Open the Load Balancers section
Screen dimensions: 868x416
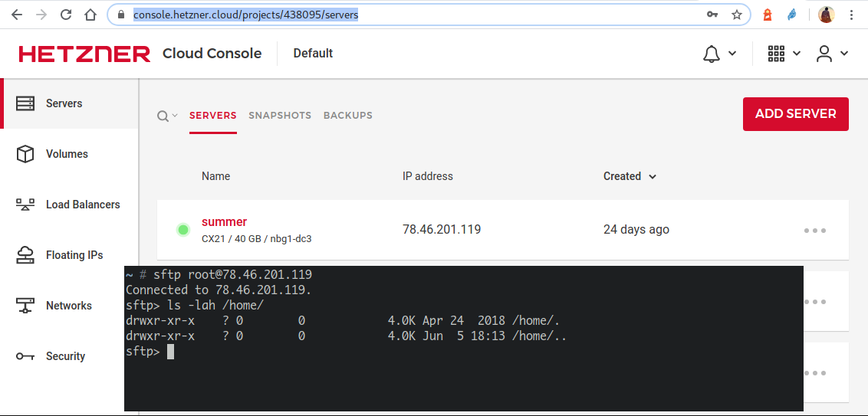[x=83, y=205]
